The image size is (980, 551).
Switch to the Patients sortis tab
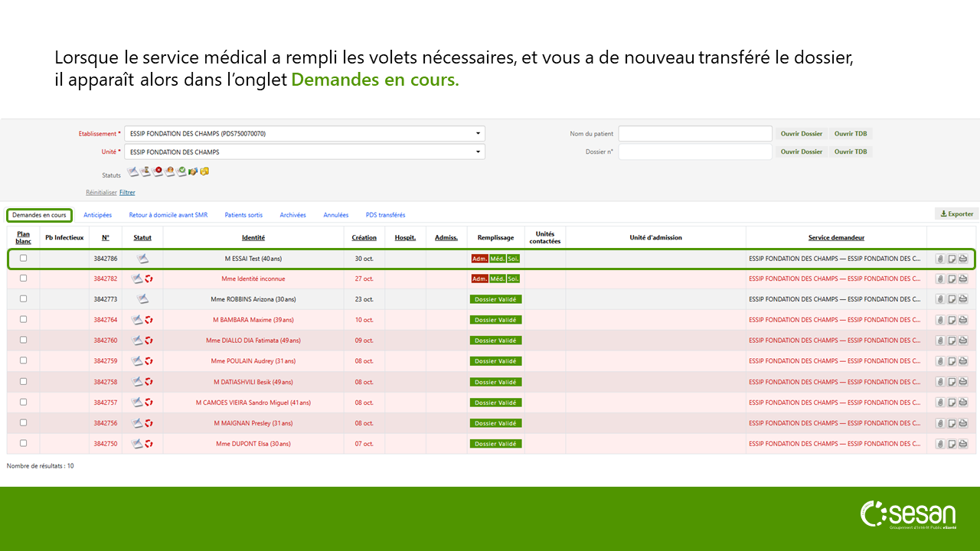[243, 215]
